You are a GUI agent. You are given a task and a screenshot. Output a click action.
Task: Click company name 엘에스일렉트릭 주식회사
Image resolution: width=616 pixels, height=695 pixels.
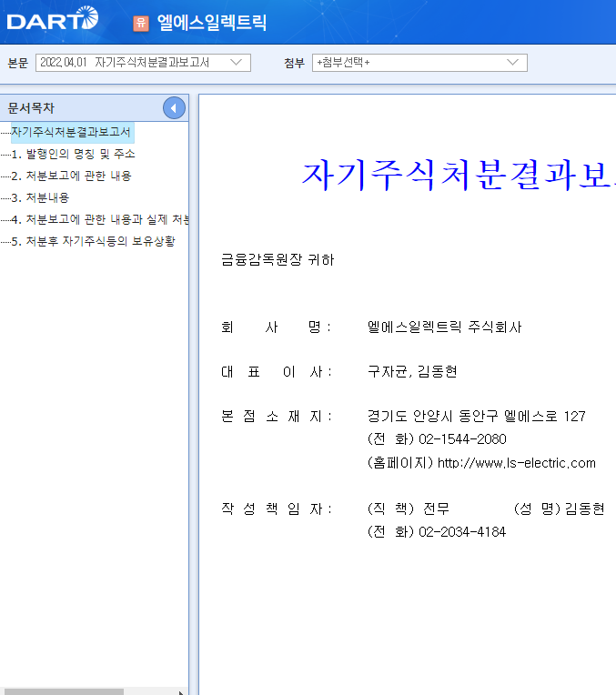444,327
